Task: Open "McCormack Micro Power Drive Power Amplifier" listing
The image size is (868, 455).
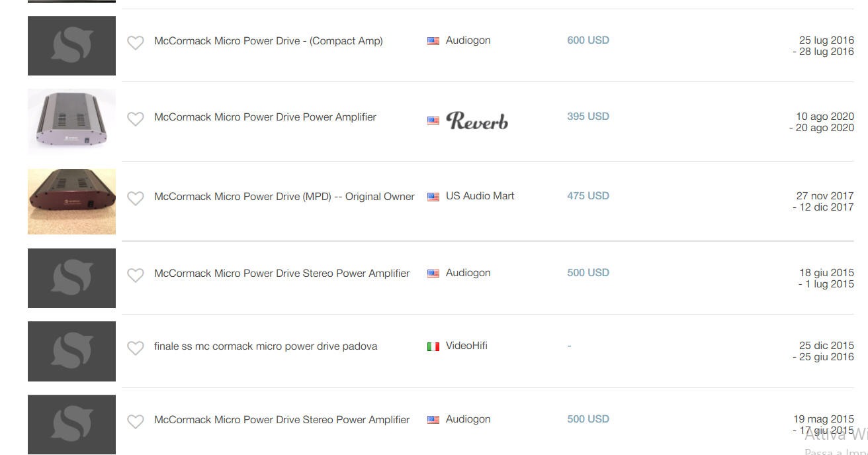Action: coord(265,117)
